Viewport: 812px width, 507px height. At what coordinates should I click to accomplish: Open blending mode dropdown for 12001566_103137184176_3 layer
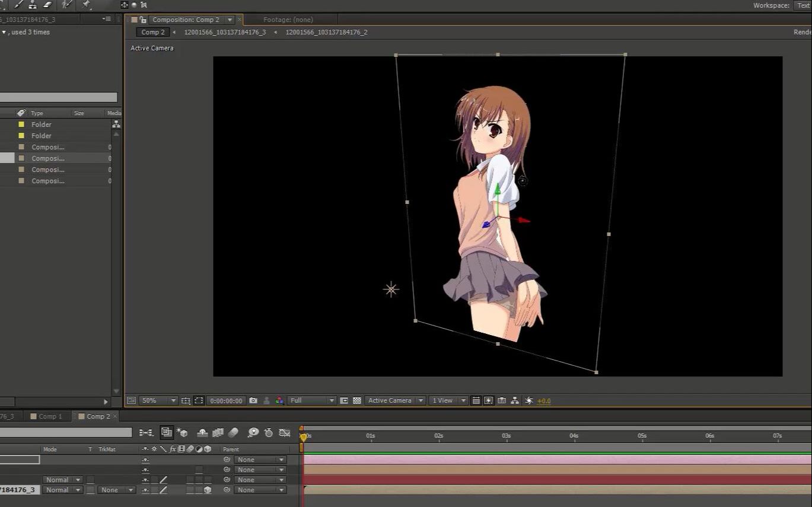(62, 490)
